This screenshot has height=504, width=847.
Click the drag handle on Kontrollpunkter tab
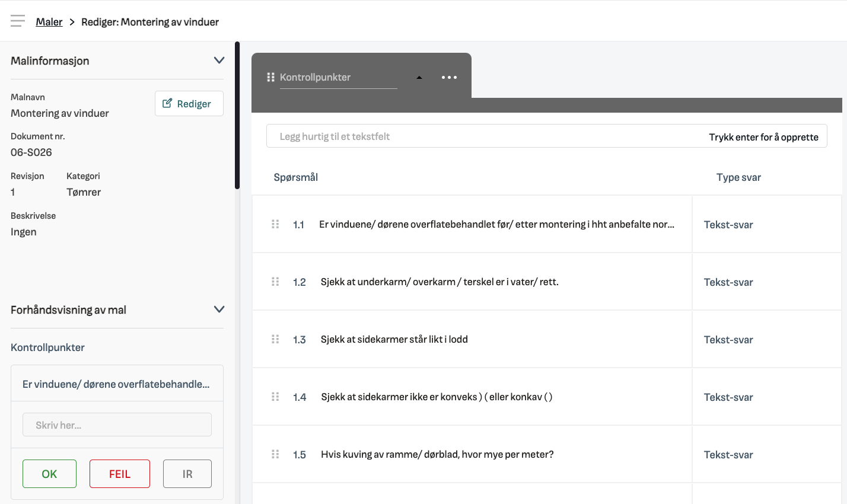click(270, 77)
